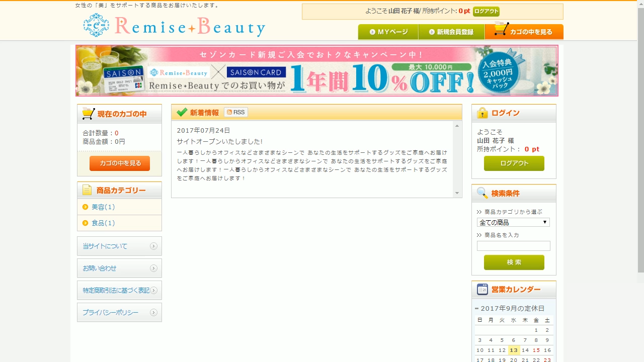Click 合計数量 value in cart panel

tap(117, 133)
